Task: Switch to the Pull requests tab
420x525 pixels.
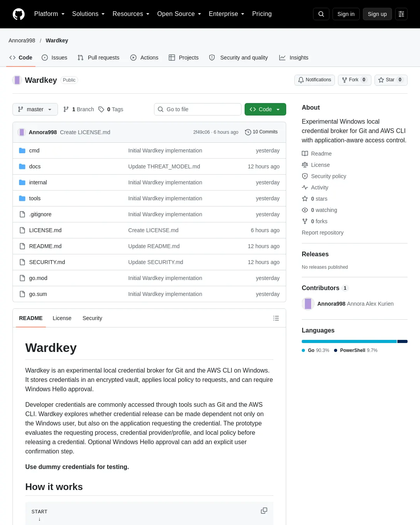Action: [x=98, y=58]
